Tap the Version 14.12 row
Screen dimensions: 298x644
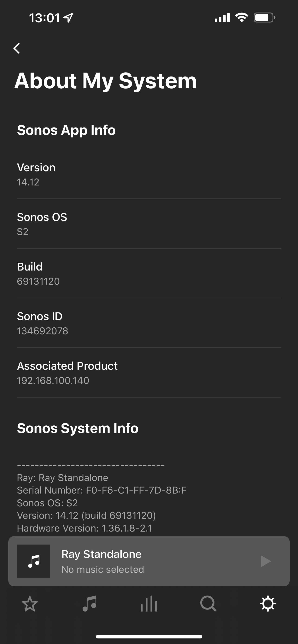[149, 174]
